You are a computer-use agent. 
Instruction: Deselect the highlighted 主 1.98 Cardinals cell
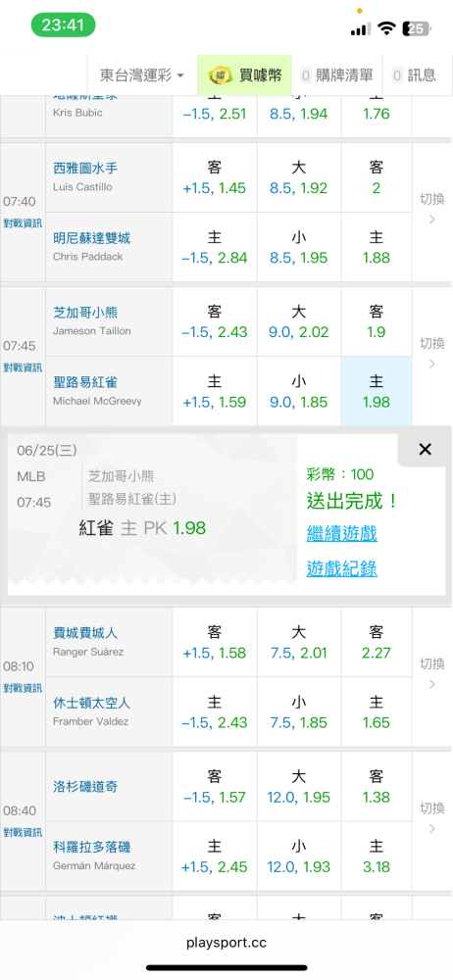pyautogui.click(x=377, y=391)
